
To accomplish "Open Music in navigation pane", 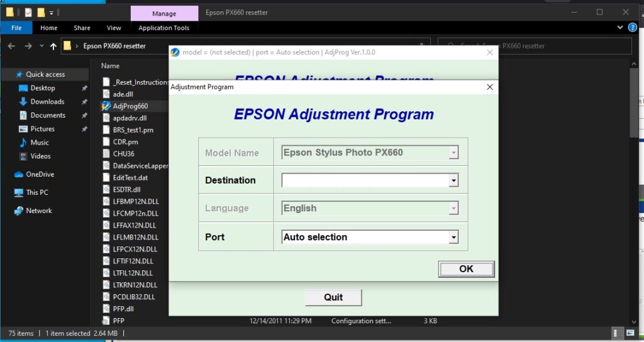I will 40,143.
